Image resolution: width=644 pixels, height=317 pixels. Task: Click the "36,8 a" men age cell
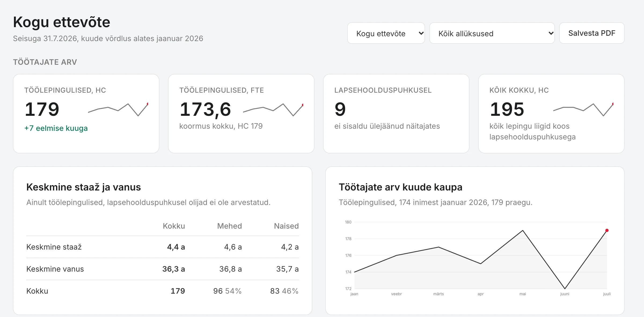click(x=230, y=269)
